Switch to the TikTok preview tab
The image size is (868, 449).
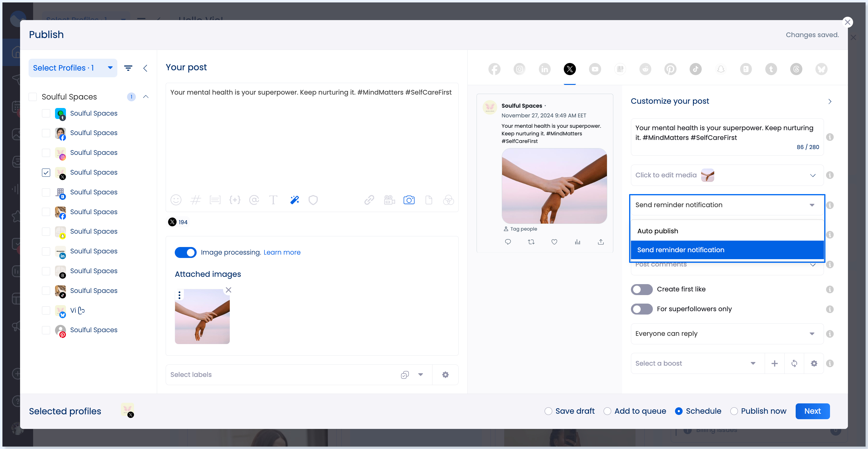tap(695, 69)
